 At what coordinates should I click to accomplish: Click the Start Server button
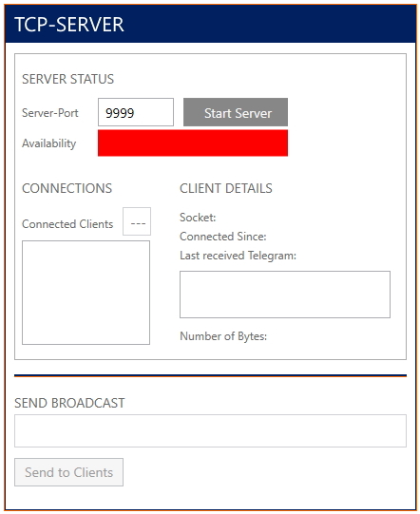[236, 112]
